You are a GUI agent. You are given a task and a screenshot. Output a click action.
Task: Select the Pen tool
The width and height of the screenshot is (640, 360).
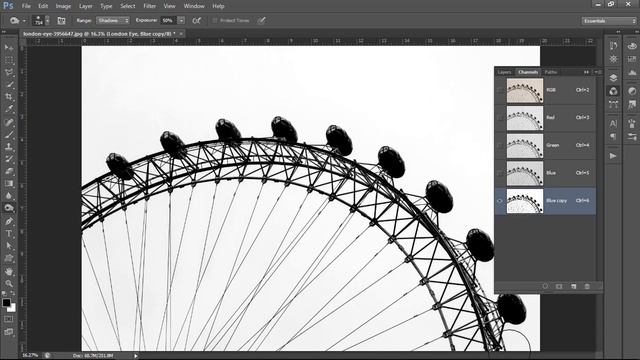[x=9, y=222]
